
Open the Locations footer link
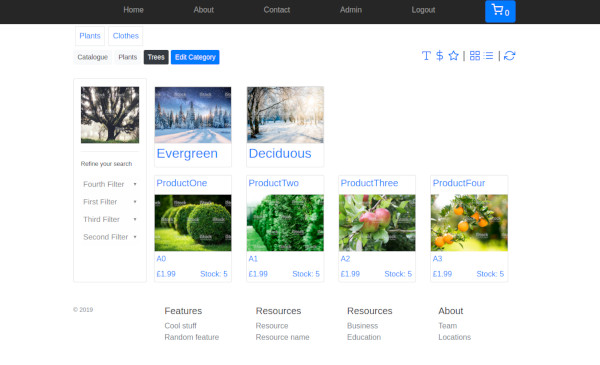coord(455,337)
